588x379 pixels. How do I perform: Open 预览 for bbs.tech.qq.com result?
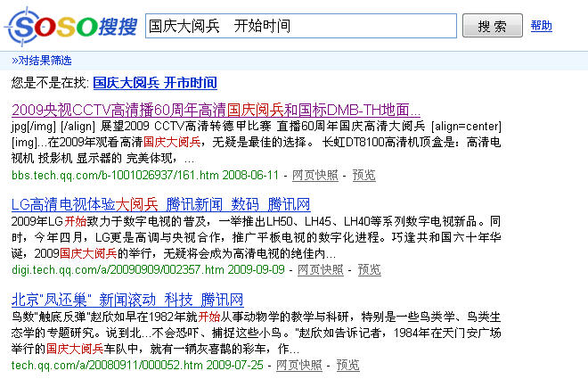click(x=363, y=176)
